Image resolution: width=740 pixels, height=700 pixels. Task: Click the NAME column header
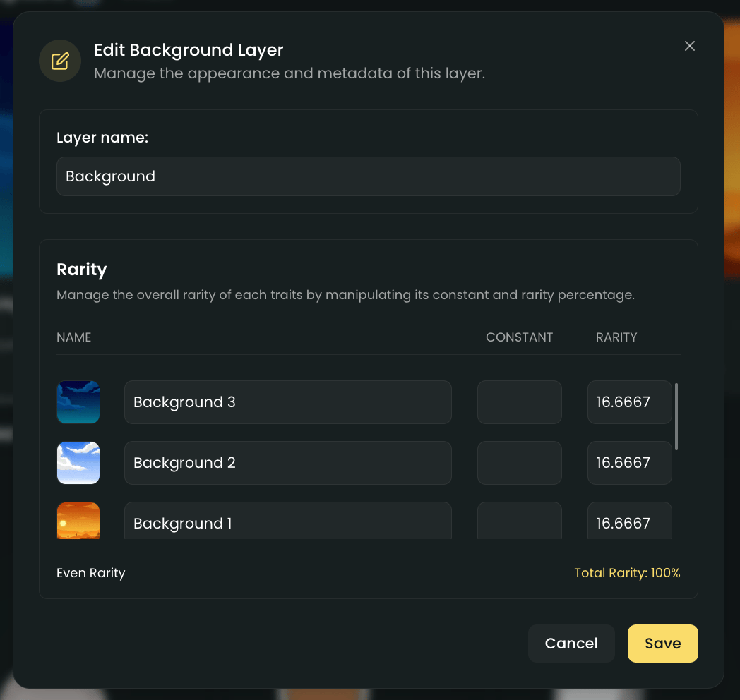point(74,337)
